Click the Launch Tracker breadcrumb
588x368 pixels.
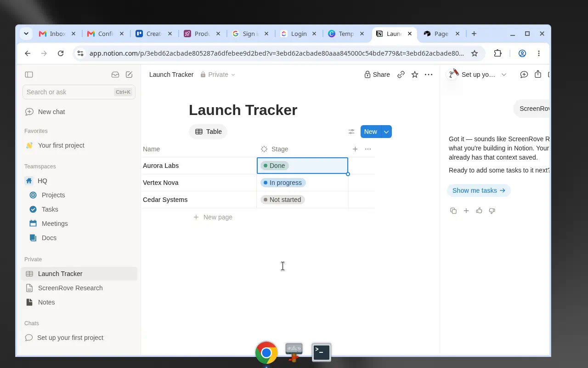click(x=171, y=75)
